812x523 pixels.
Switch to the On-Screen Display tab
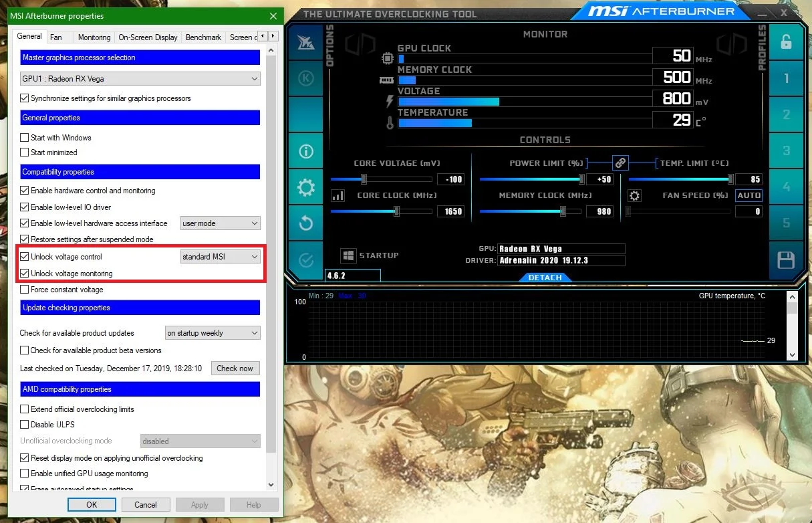pos(148,37)
